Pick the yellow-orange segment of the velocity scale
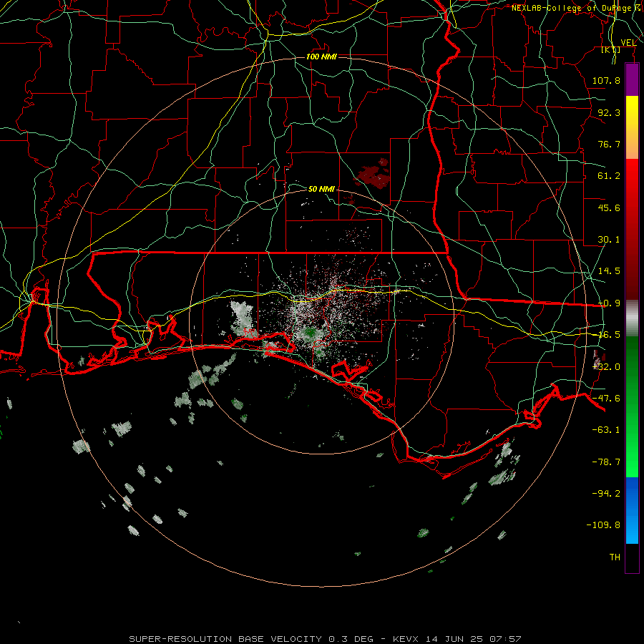The width and height of the screenshot is (644, 644). coord(632,127)
